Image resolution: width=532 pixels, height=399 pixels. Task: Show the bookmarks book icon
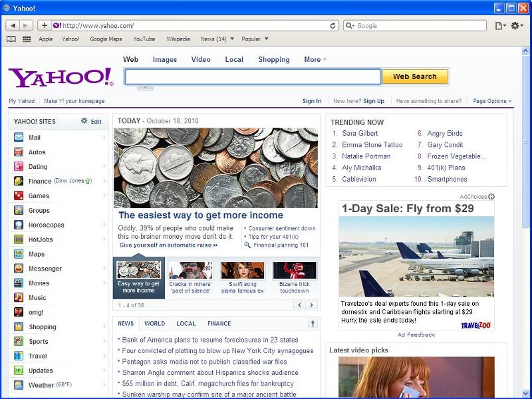11,39
